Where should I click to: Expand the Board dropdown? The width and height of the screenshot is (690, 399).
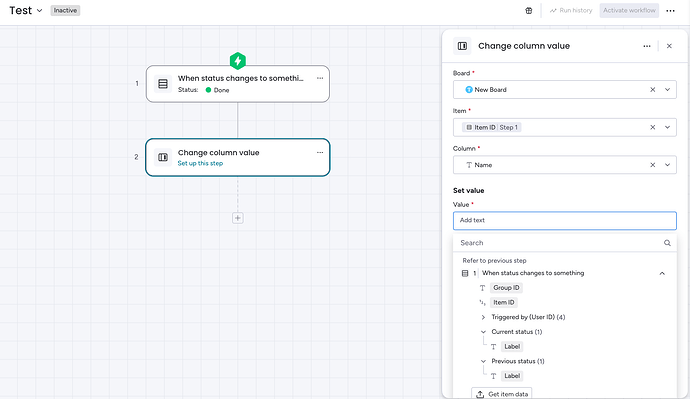[x=667, y=90]
